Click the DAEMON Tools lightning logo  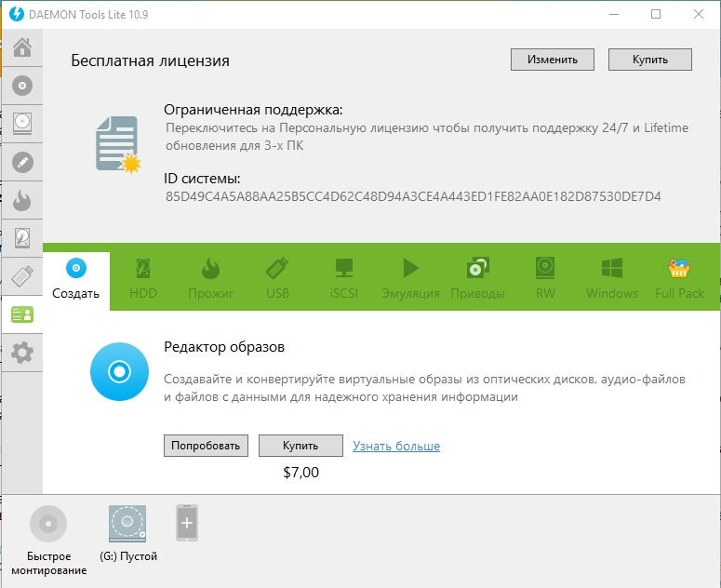pyautogui.click(x=17, y=14)
